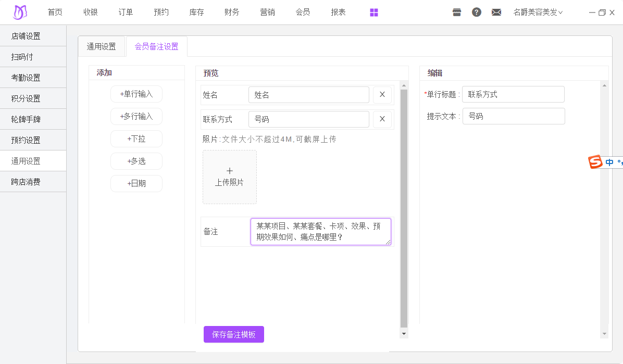
Task: Add a 多选 field
Action: pyautogui.click(x=136, y=161)
